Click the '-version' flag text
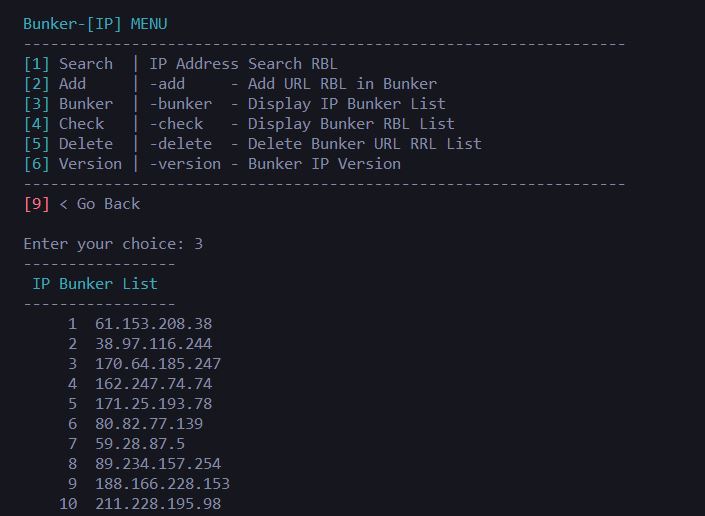 tap(185, 164)
